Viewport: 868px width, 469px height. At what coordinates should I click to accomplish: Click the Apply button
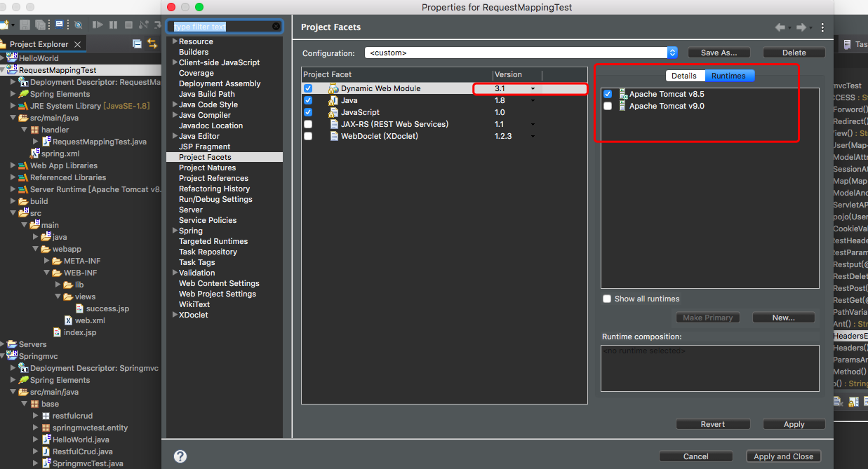pyautogui.click(x=794, y=424)
